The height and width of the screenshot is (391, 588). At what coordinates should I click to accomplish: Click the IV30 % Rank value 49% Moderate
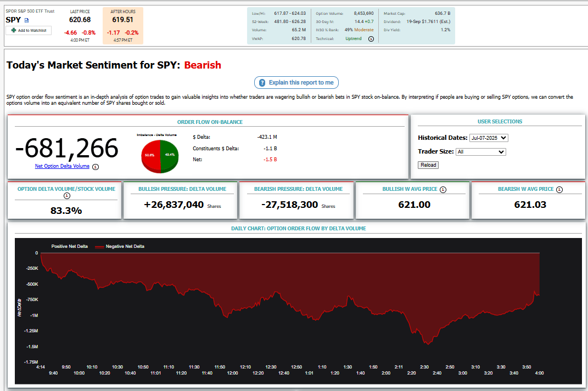[359, 30]
